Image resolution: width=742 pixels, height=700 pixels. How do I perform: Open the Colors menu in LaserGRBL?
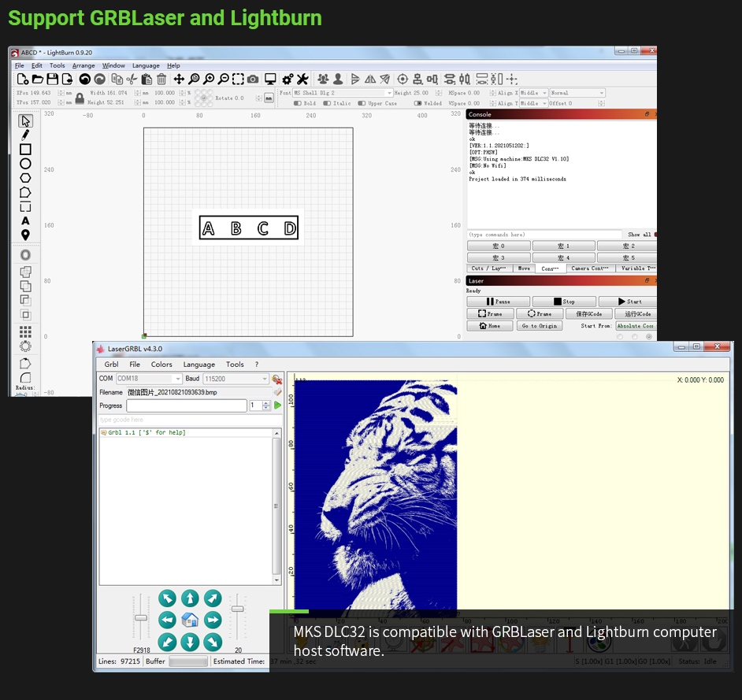coord(161,365)
